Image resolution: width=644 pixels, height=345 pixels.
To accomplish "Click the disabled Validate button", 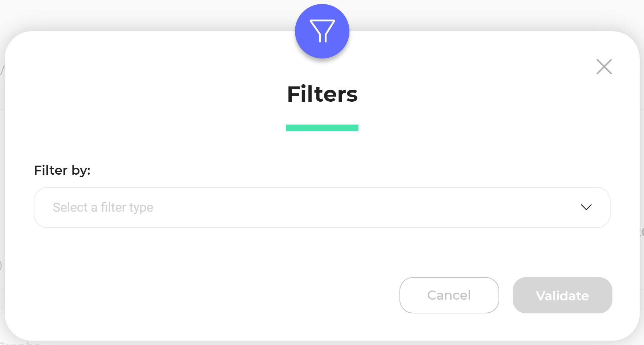I will point(562,295).
